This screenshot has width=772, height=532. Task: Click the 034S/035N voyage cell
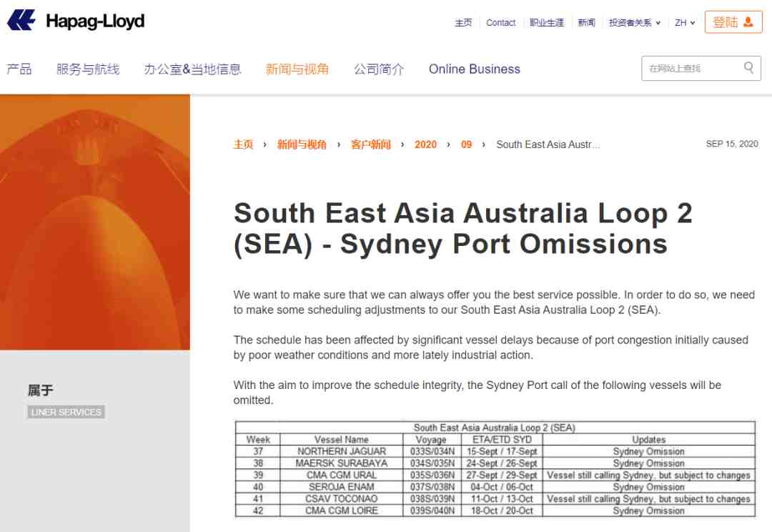[x=432, y=463]
